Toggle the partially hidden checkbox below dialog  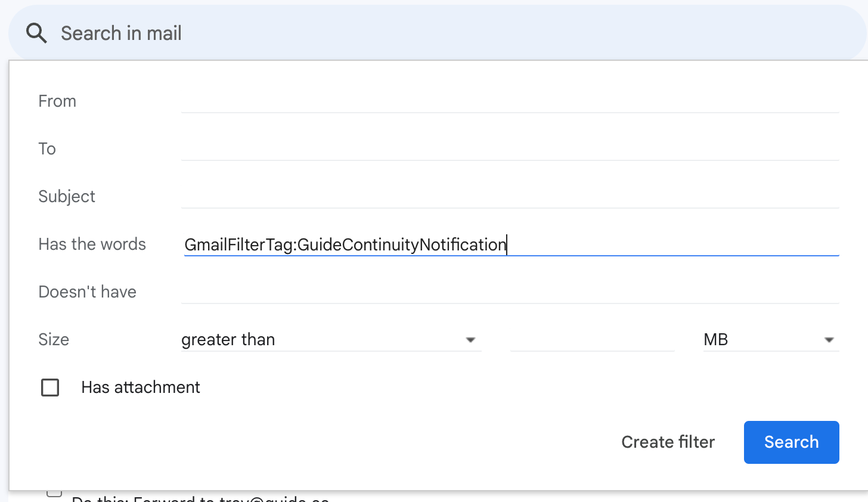[54, 494]
